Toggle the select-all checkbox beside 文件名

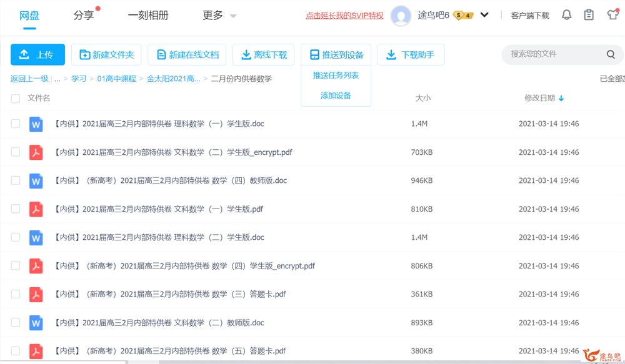(x=16, y=99)
